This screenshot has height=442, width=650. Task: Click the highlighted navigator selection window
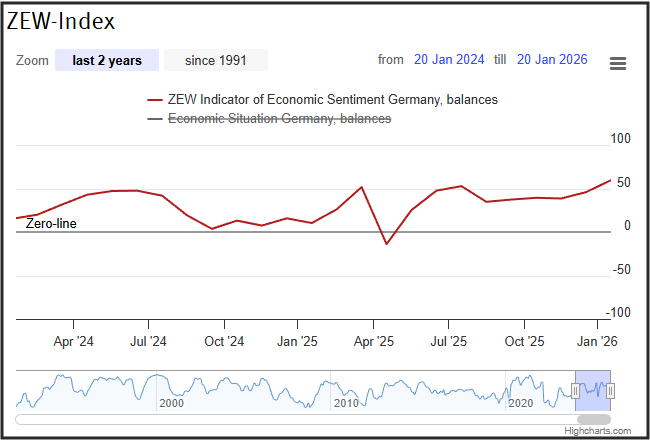point(593,385)
